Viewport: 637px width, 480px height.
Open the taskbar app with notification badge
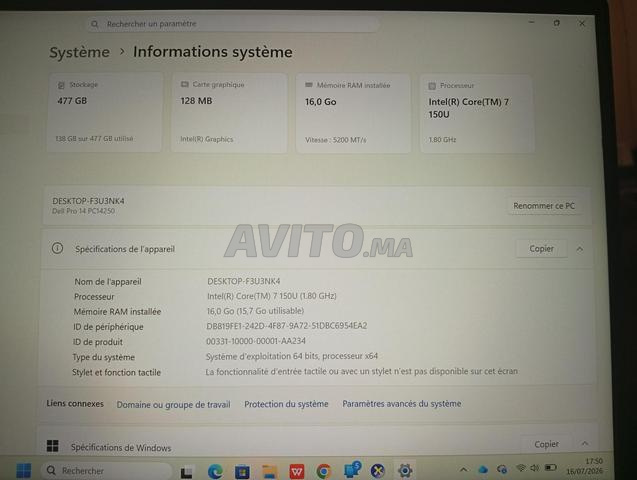(x=352, y=470)
